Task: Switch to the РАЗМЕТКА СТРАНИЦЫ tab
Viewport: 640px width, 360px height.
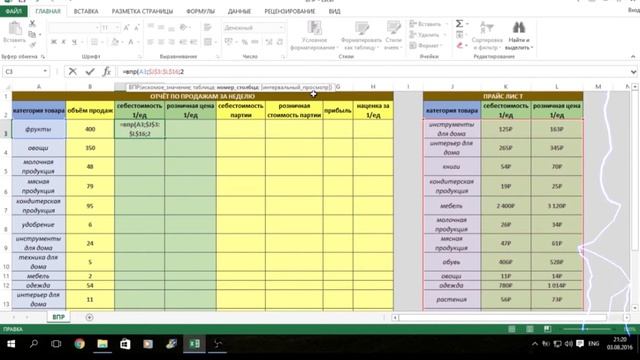Action: [x=142, y=11]
